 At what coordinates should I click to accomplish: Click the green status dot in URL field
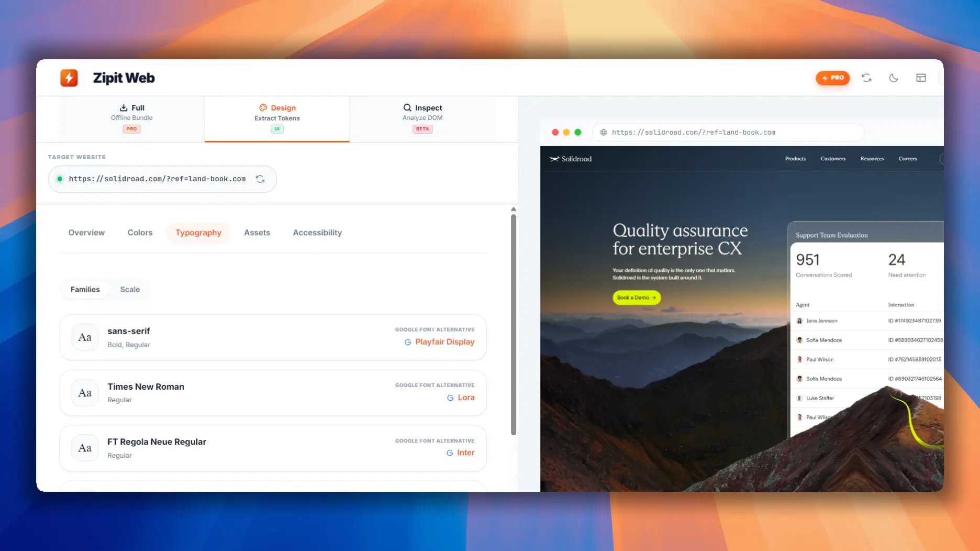coord(60,179)
